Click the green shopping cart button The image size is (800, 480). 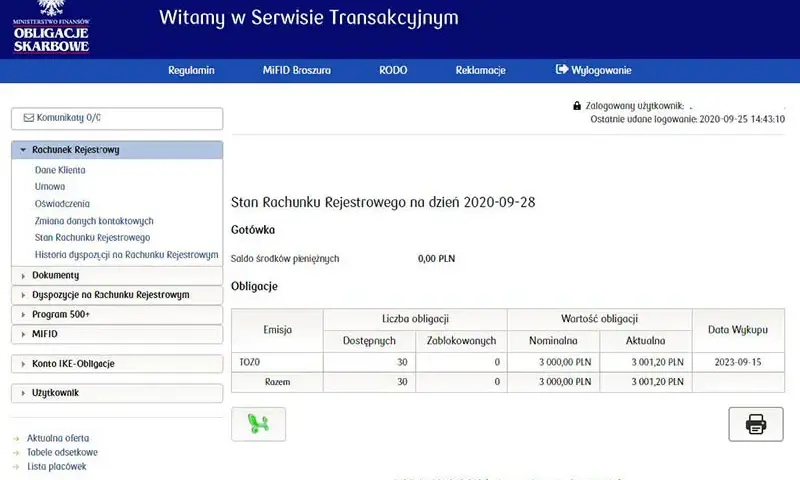(x=259, y=424)
